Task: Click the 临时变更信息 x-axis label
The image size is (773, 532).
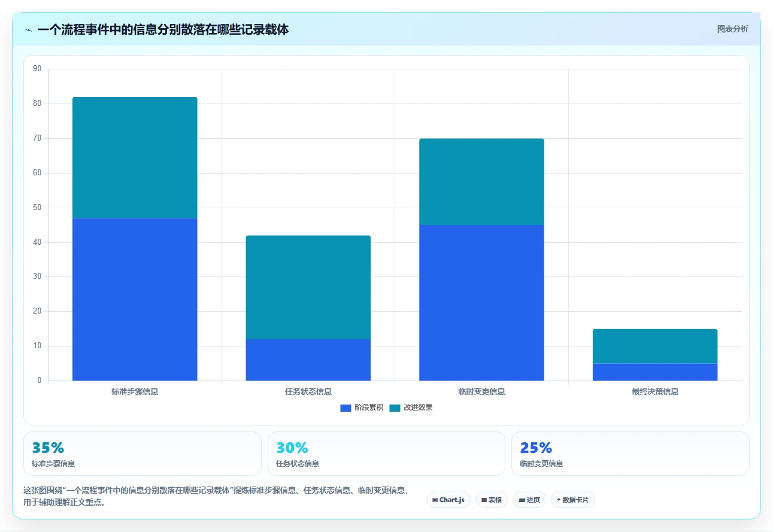Action: (481, 391)
